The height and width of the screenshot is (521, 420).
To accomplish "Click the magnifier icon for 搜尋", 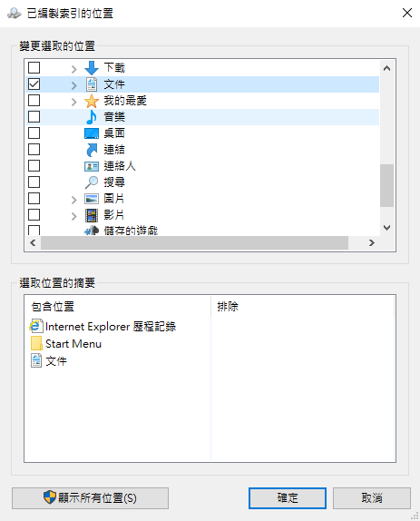I will coord(92,182).
